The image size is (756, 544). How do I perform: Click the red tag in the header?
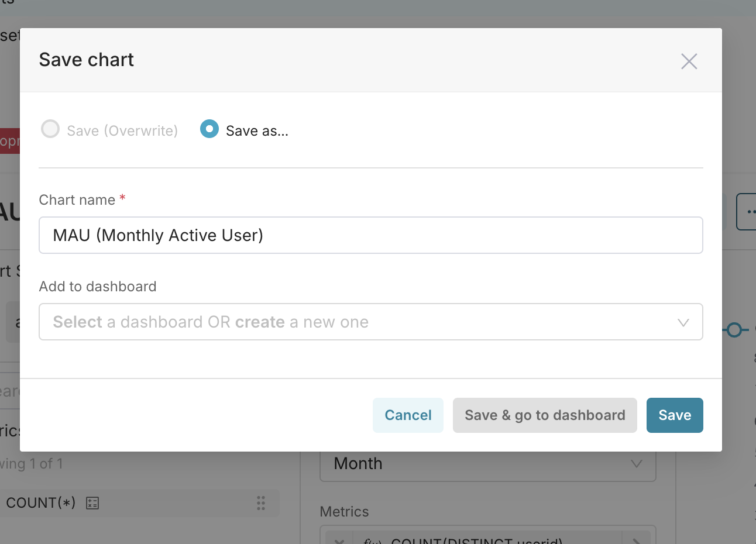click(9, 141)
